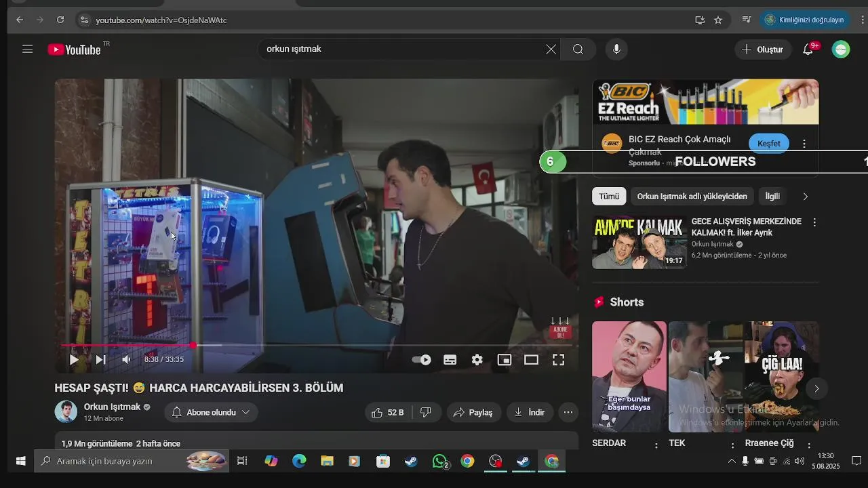Open WhatsApp from the taskbar
This screenshot has width=868, height=488.
pyautogui.click(x=440, y=462)
